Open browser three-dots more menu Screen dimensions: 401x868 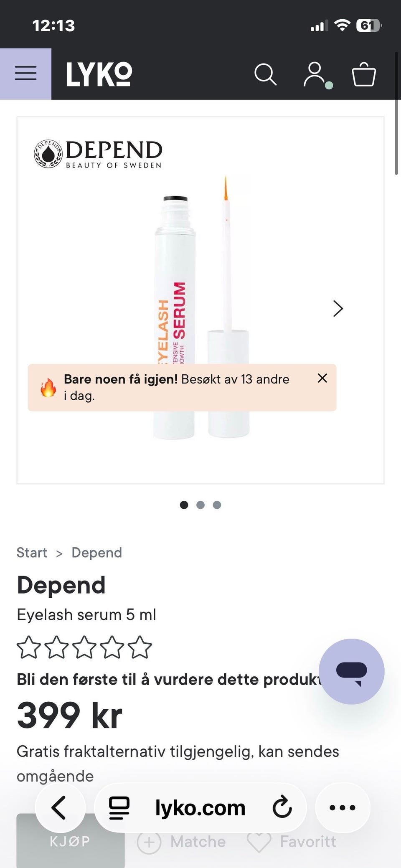343,807
